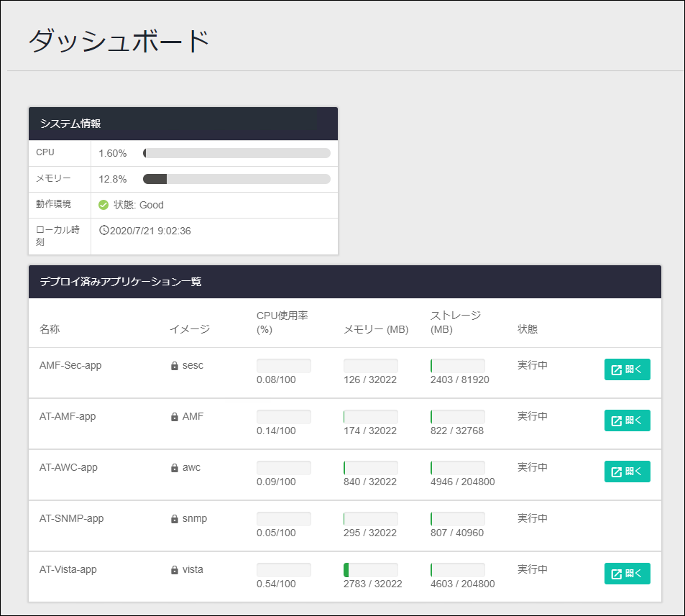Image resolution: width=685 pixels, height=616 pixels.
Task: Click the 実行中 status of AMF-Sec-app
Action: (x=533, y=365)
